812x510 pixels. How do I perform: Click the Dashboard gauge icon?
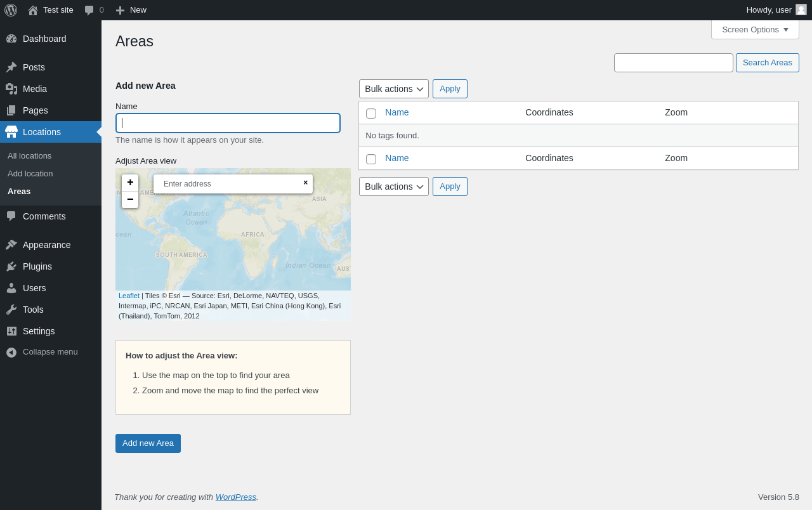click(x=11, y=39)
